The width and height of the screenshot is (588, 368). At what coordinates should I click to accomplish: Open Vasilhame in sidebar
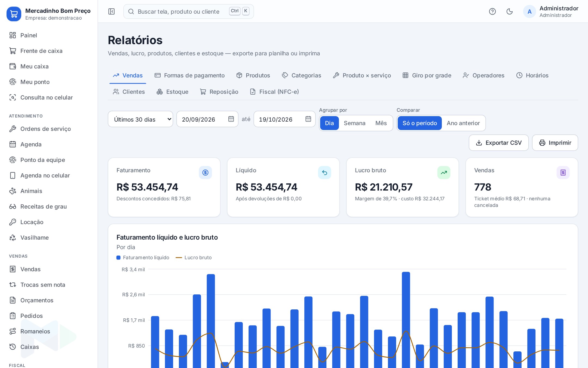[x=49, y=237]
